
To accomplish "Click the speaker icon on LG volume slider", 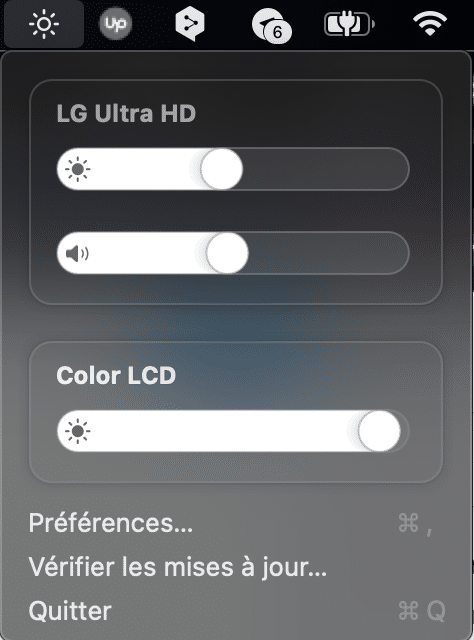I will pos(77,253).
